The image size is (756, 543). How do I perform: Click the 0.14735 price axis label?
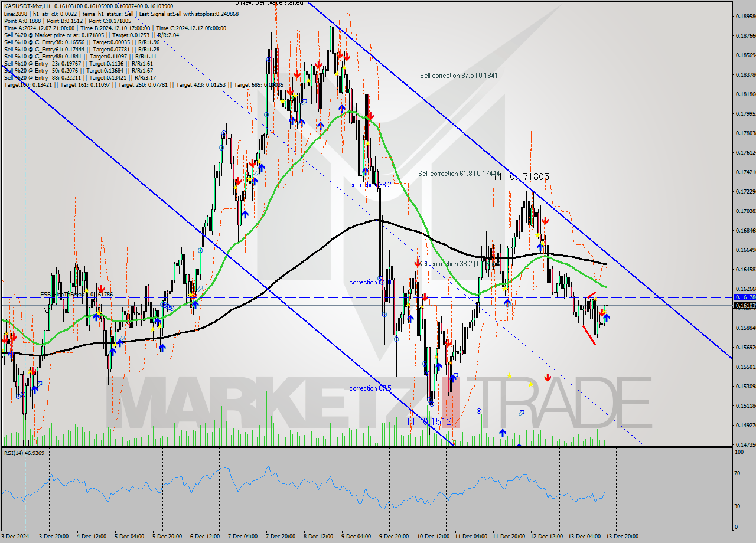coord(745,444)
